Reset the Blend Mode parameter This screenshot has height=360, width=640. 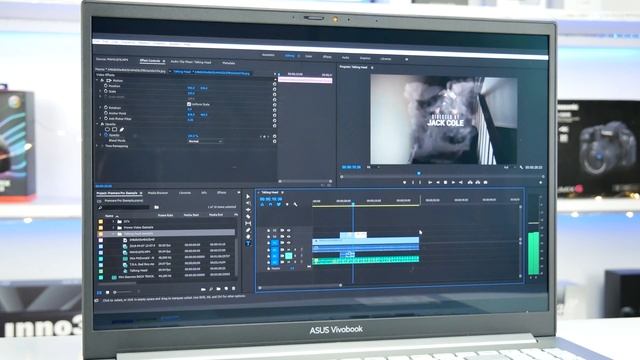[x=274, y=141]
